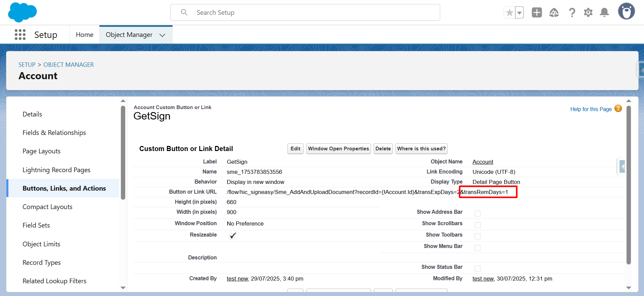Open the favorites list dropdown arrow

coord(519,13)
